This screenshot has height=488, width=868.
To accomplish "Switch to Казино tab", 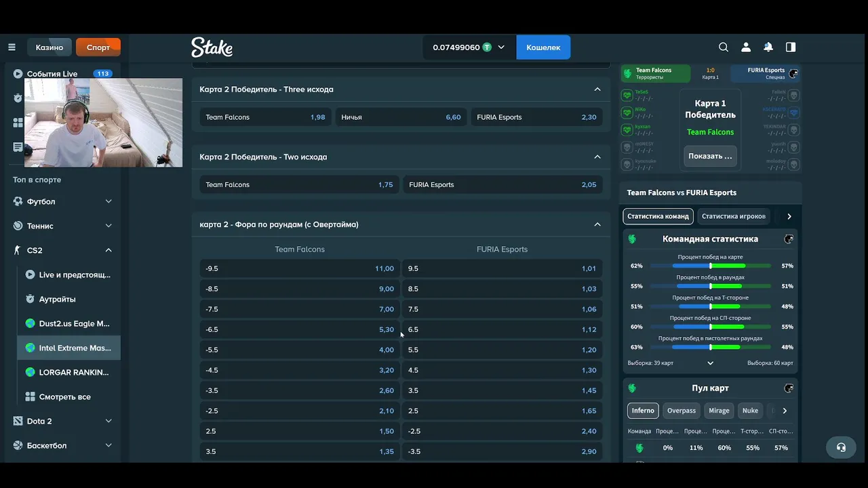I will click(x=50, y=47).
